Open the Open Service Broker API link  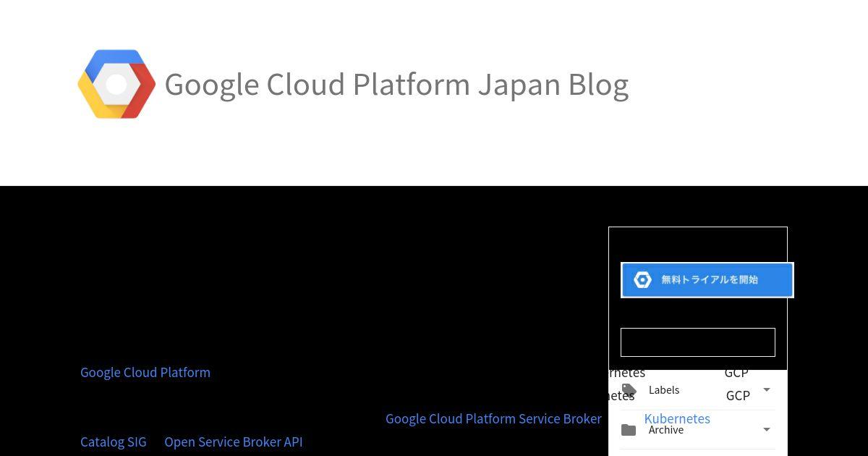(x=234, y=442)
